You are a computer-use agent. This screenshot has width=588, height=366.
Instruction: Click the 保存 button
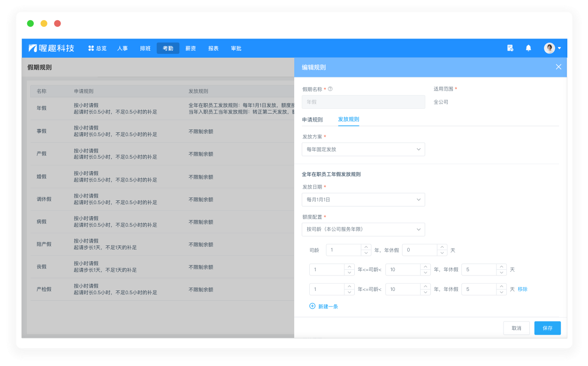(547, 328)
